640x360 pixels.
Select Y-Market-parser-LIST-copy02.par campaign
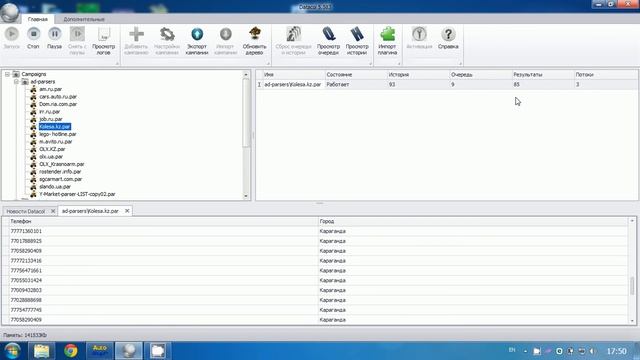click(77, 194)
